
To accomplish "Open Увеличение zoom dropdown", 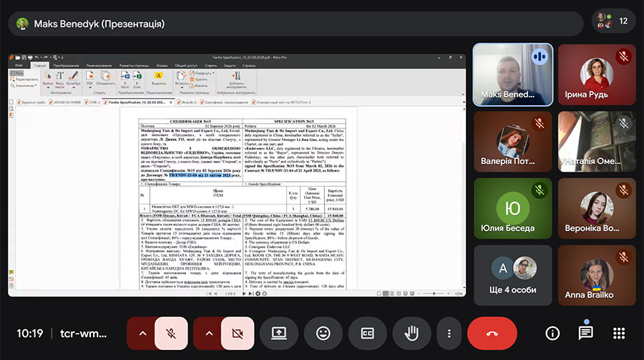I will coord(24,85).
